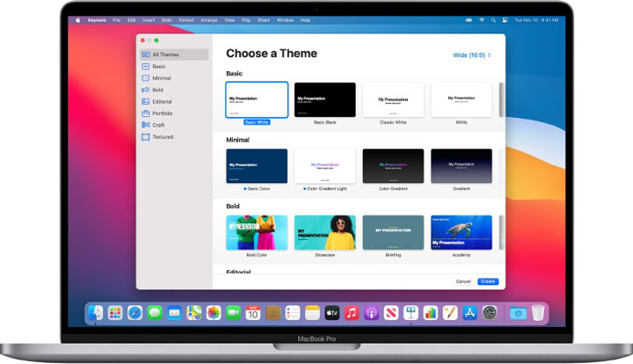Open Calendar from the Dock
633x364 pixels.
253,313
